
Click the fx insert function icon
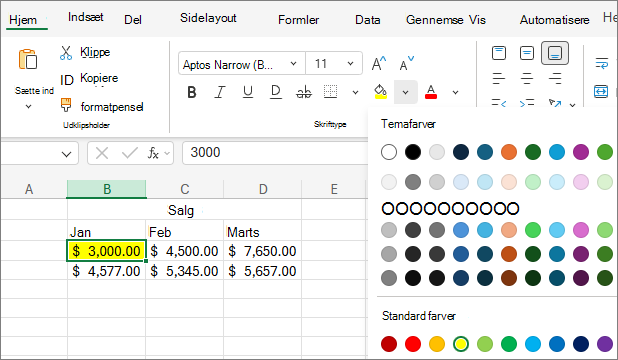click(x=153, y=153)
